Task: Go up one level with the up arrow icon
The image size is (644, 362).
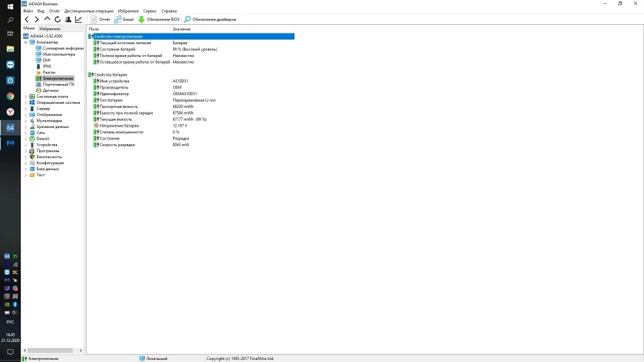Action: (x=47, y=19)
